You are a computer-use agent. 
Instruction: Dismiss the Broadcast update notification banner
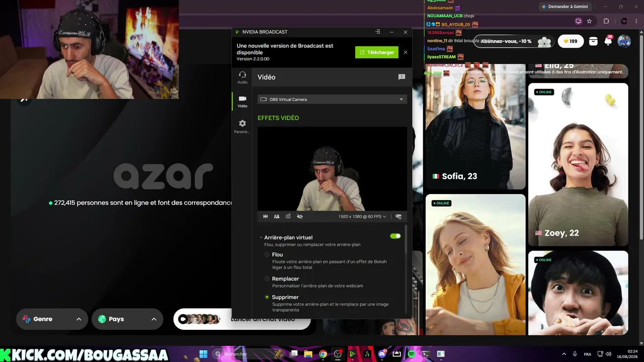406,52
